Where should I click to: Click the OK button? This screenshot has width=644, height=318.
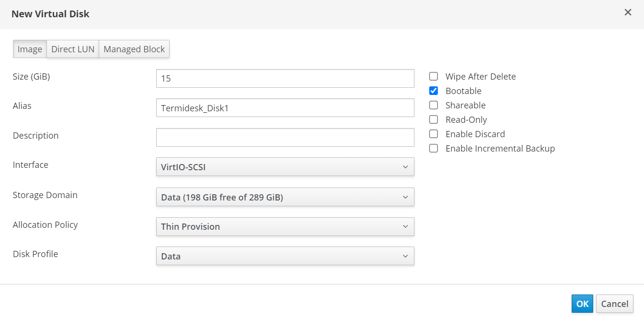pyautogui.click(x=582, y=304)
